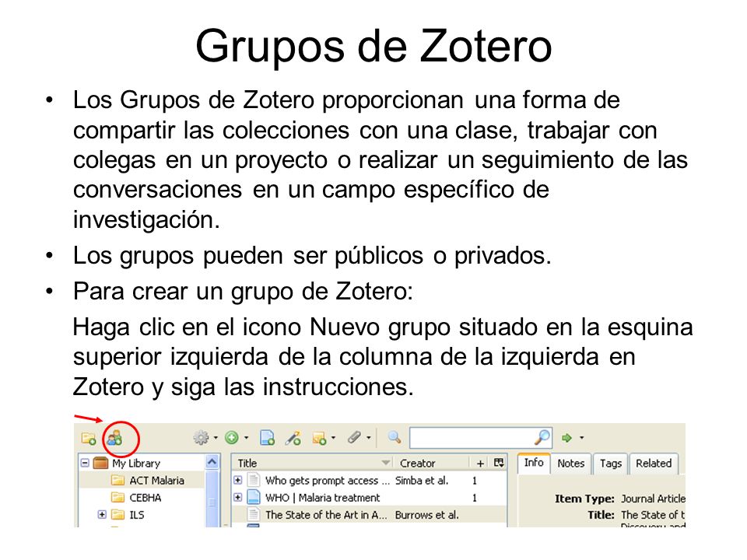Click the Add Item by Identifier wand
This screenshot has height=560, width=747.
coord(293,438)
